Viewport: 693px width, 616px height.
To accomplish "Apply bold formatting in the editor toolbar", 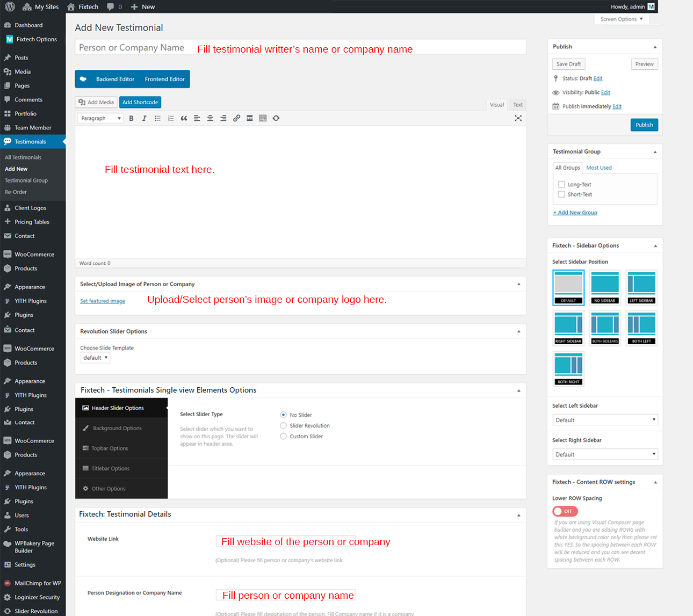I will [x=131, y=118].
